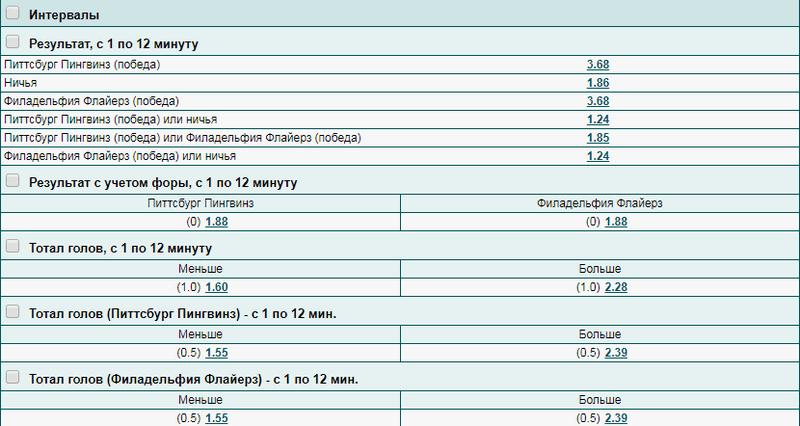800x426 pixels.
Task: Select Филадельфия total Больше (0.5) 2.39
Action: tap(616, 418)
